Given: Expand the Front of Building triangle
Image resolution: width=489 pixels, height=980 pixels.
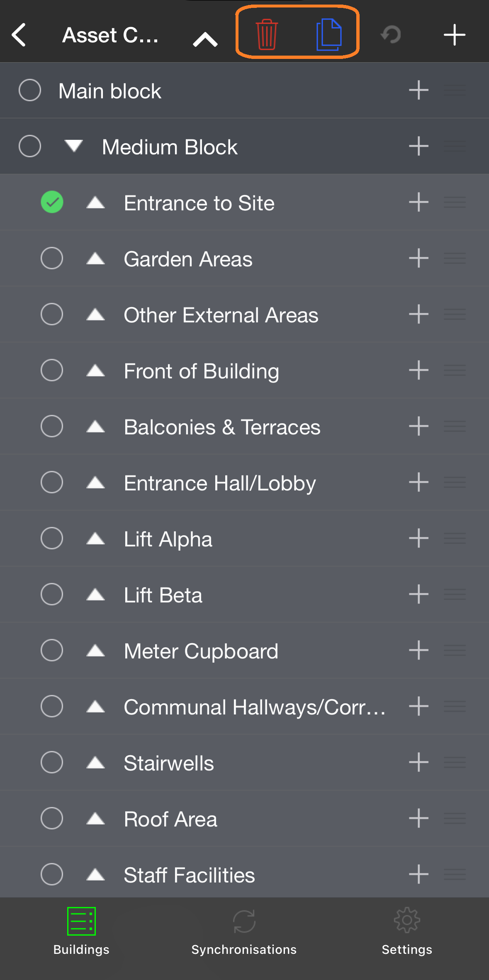Looking at the screenshot, I should [x=95, y=370].
